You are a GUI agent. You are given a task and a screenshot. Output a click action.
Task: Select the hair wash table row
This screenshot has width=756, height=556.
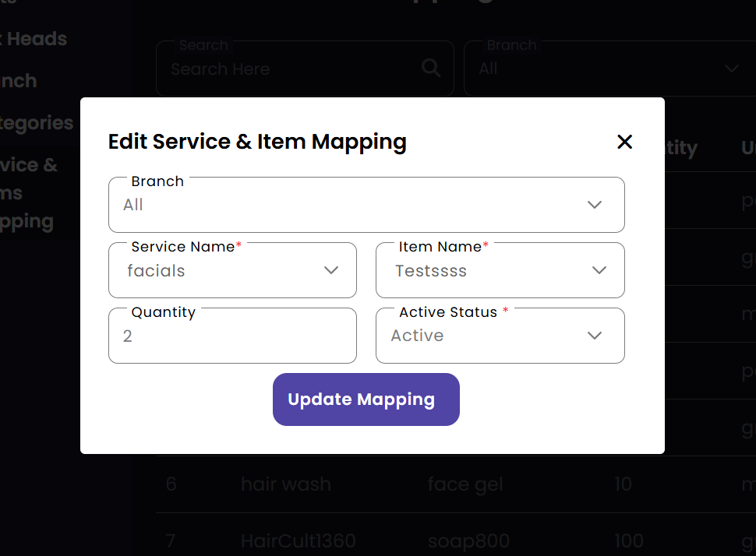(x=285, y=484)
